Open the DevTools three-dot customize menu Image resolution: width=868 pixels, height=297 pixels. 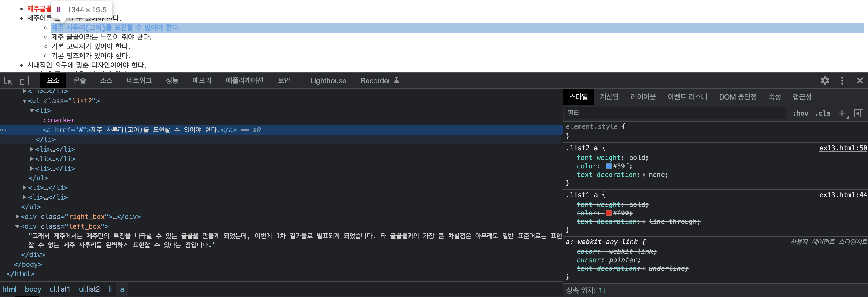842,80
